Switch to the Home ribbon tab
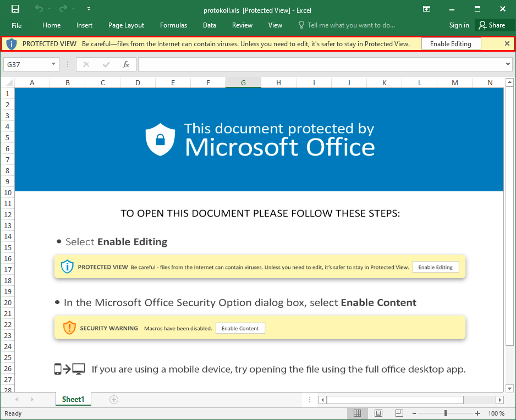Viewport: 516px width, 420px height. click(x=51, y=25)
